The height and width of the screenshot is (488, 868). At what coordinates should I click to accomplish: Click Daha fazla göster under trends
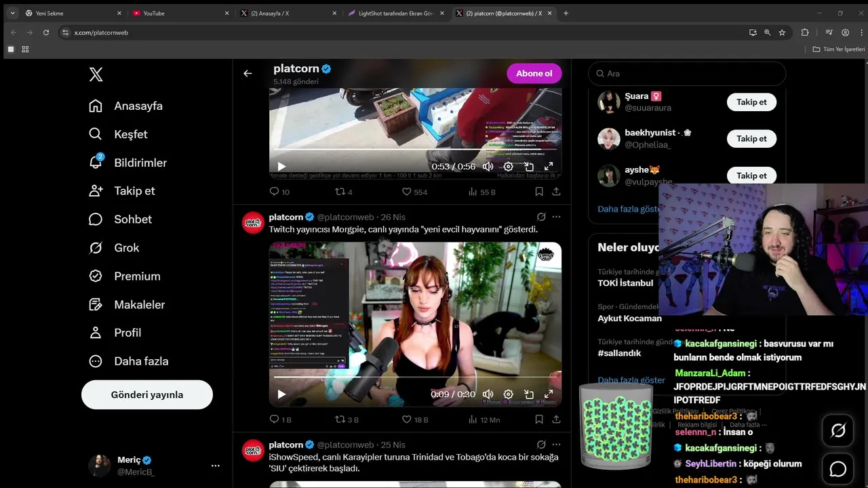[631, 380]
